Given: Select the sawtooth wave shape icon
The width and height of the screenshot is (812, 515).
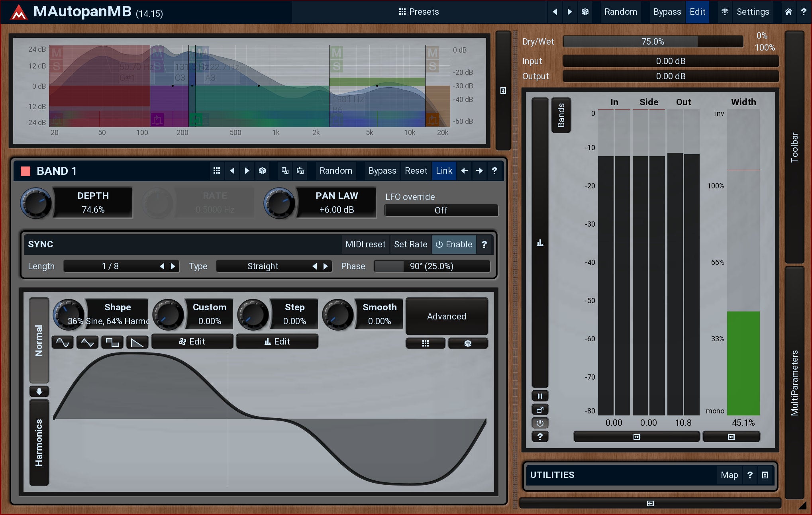Looking at the screenshot, I should [137, 343].
